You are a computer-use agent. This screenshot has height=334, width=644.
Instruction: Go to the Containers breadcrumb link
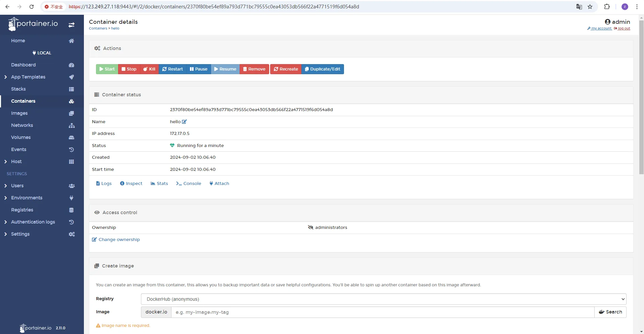[x=98, y=29]
